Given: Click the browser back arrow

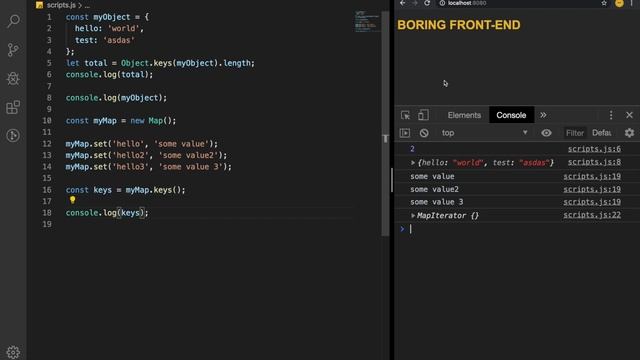Looking at the screenshot, I should click(x=402, y=3).
